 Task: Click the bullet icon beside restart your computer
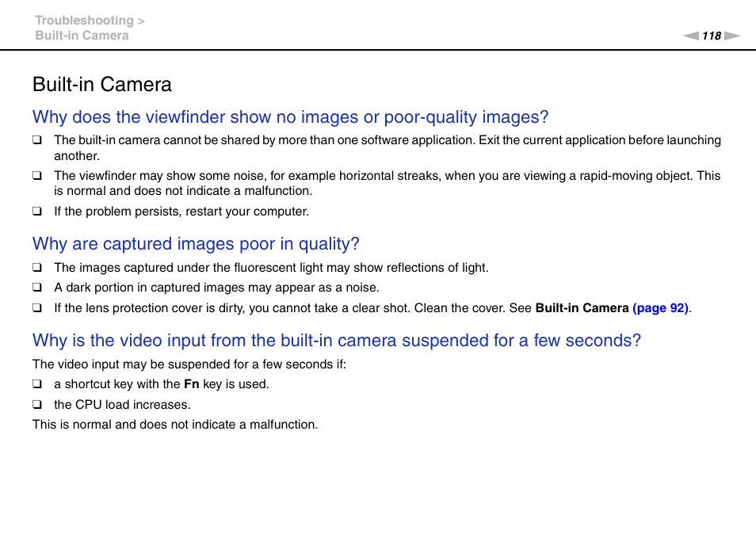(x=36, y=212)
